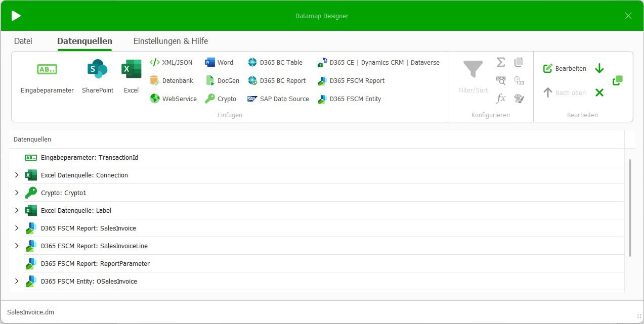The image size is (644, 324).
Task: Open the Datei tab
Action: coord(23,41)
